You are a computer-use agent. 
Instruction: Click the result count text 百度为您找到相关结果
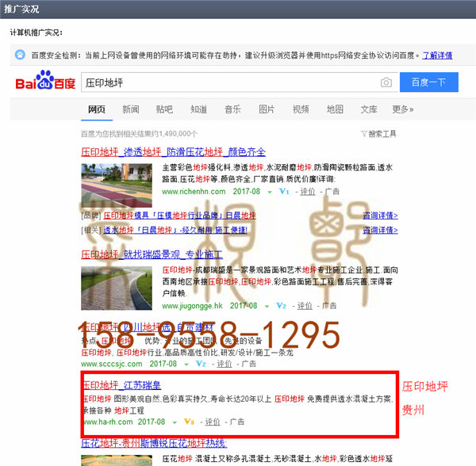[140, 134]
